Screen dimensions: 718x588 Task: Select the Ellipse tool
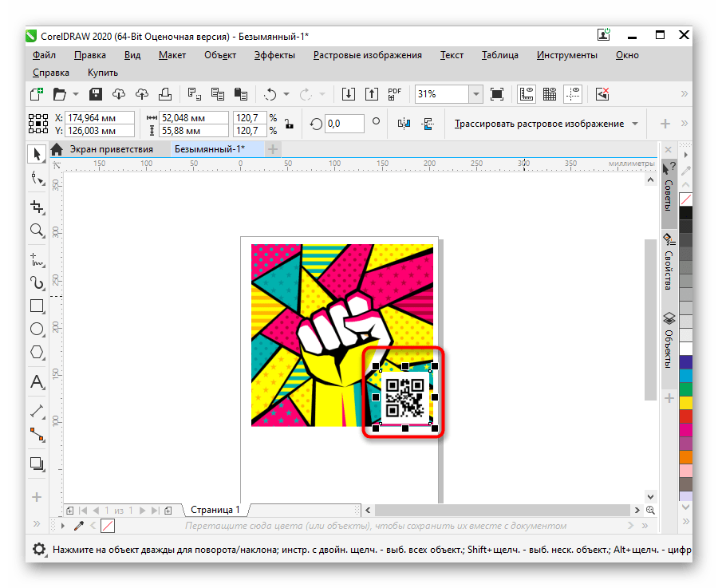(37, 329)
